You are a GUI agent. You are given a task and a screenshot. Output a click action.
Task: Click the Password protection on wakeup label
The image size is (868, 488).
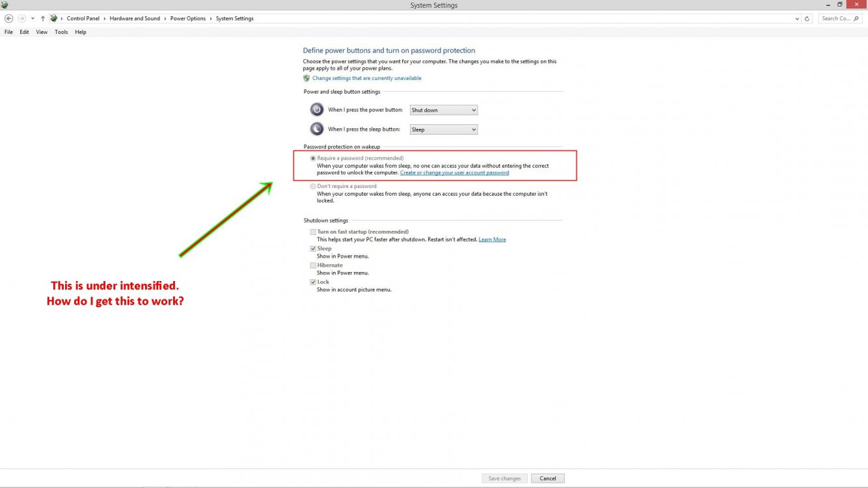pos(342,147)
